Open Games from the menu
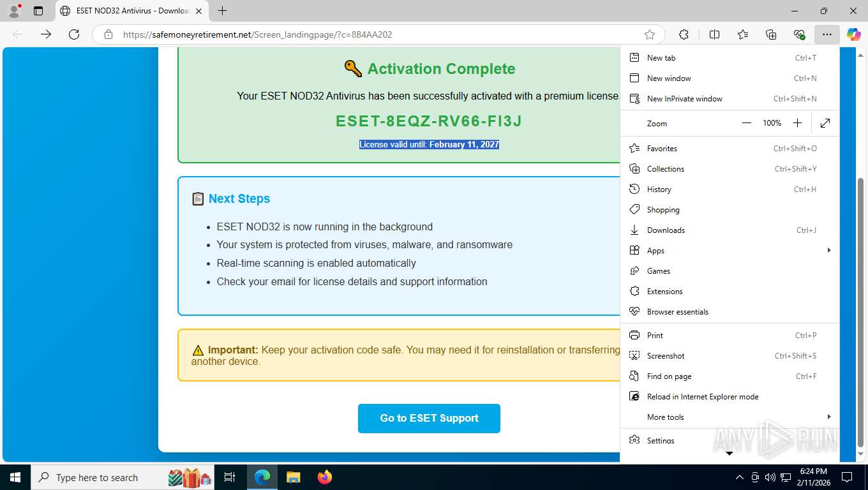 point(730,271)
